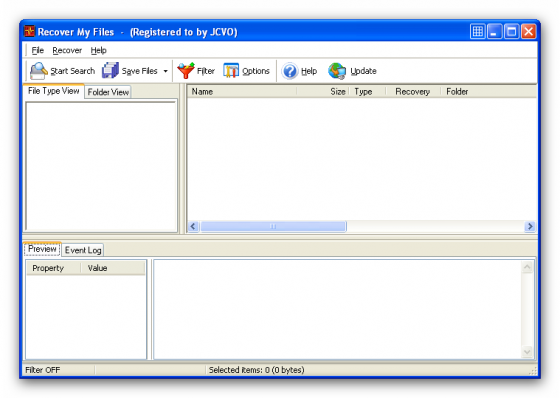Click the horizontal scrollbar right arrow
This screenshot has width=560, height=398.
coord(530,226)
